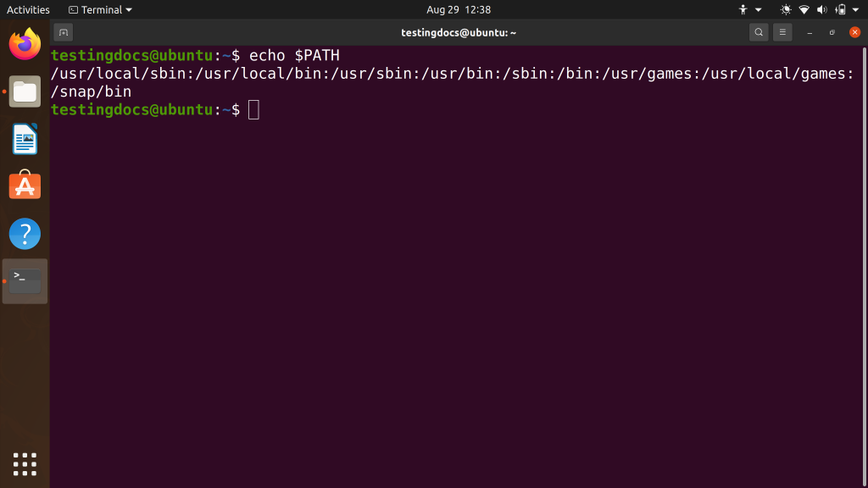Viewport: 868px width, 488px height.
Task: Open the Show Applications grid
Action: [x=25, y=463]
